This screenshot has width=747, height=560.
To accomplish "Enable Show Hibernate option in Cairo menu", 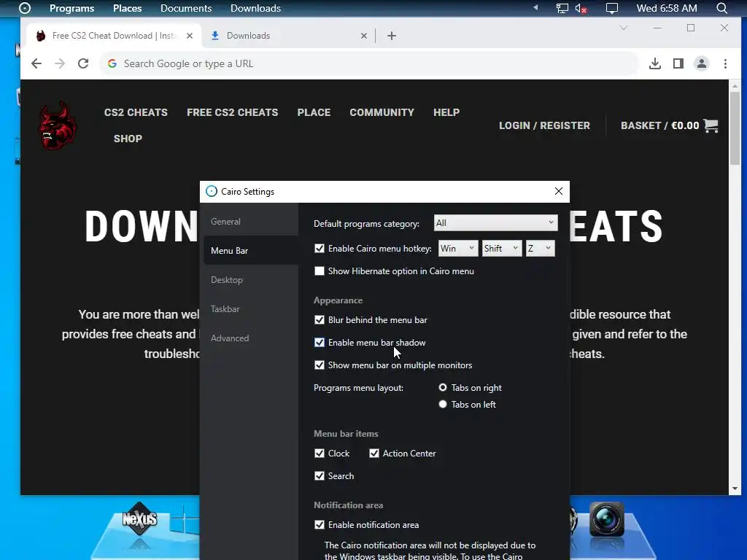I will click(320, 271).
